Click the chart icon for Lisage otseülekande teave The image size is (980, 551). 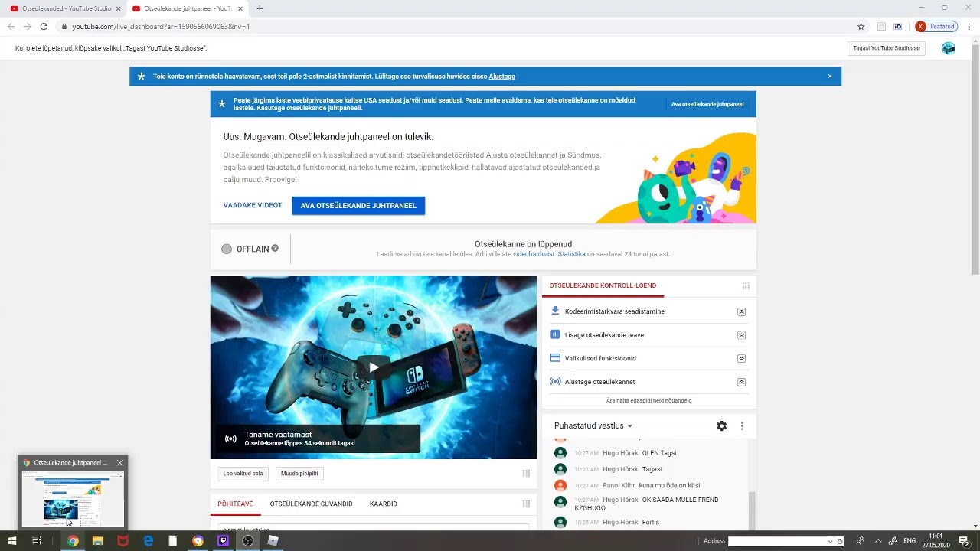pos(555,334)
